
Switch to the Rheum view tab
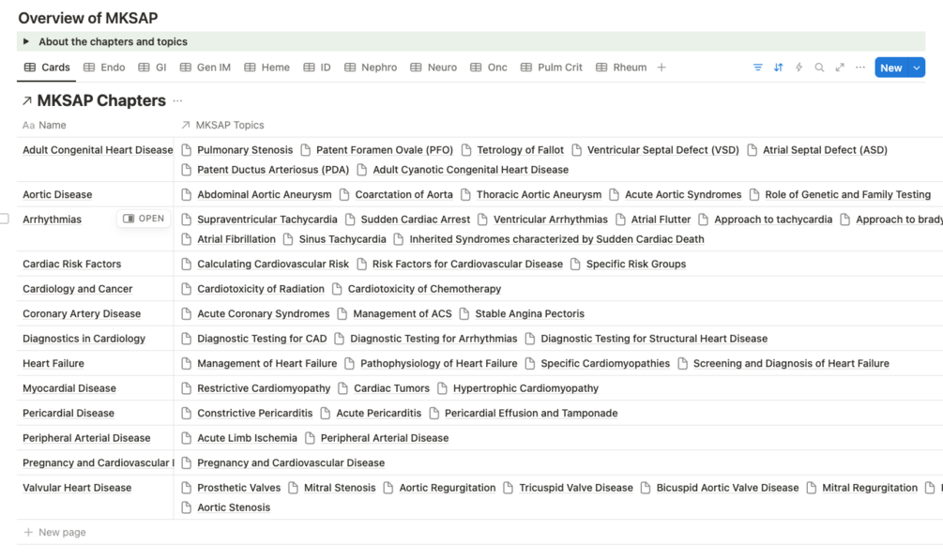click(x=621, y=68)
